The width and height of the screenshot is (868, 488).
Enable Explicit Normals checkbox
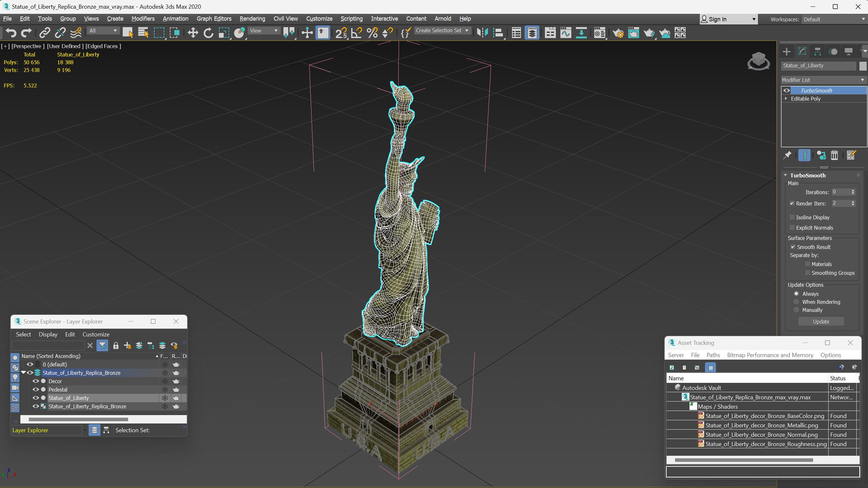point(792,228)
